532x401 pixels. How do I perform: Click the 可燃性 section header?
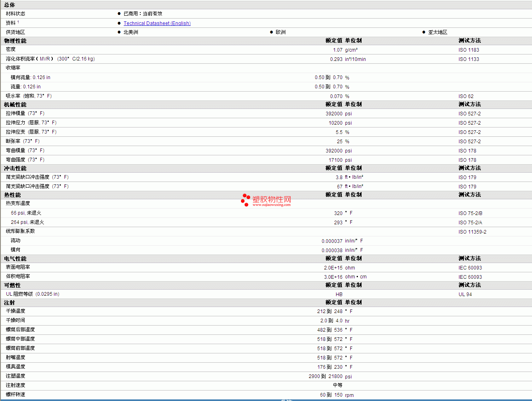point(12,285)
